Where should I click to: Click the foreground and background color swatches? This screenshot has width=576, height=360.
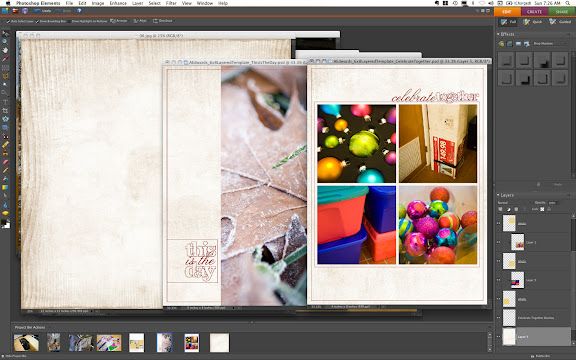(5, 224)
